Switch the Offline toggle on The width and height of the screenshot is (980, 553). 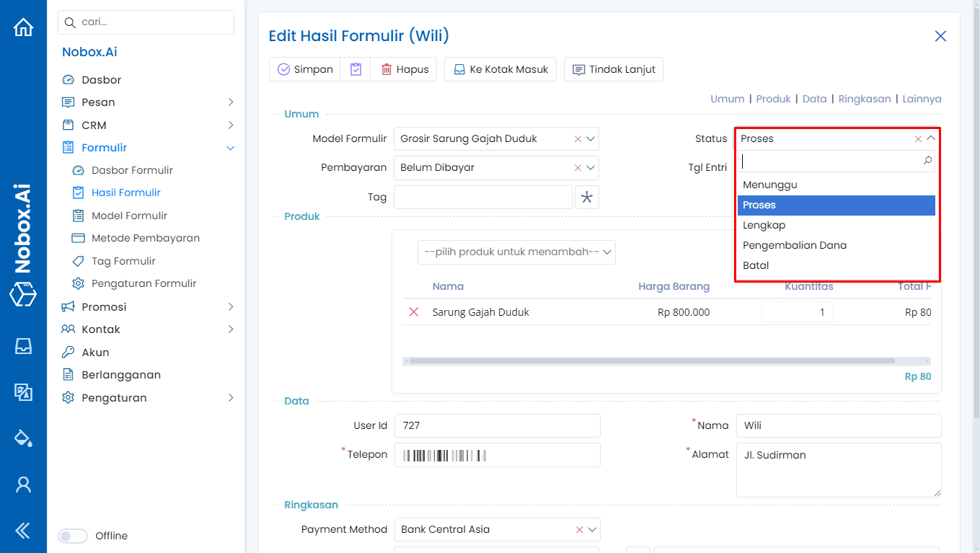click(x=73, y=536)
